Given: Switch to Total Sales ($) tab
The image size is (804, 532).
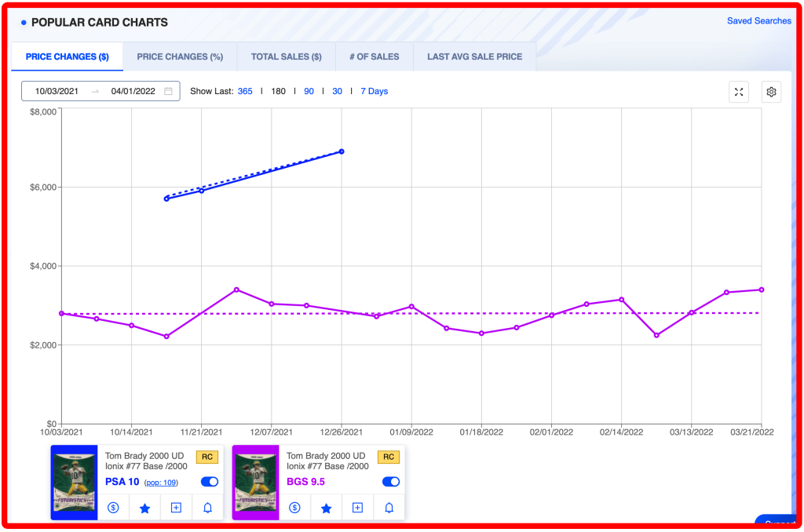Looking at the screenshot, I should pyautogui.click(x=286, y=56).
